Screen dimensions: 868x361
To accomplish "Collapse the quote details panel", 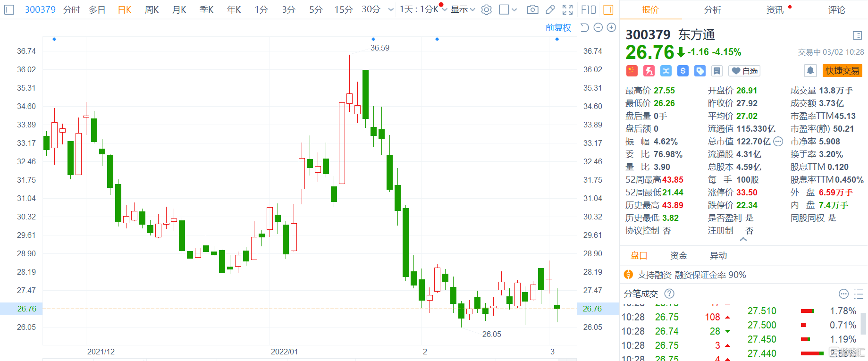I will [x=743, y=239].
